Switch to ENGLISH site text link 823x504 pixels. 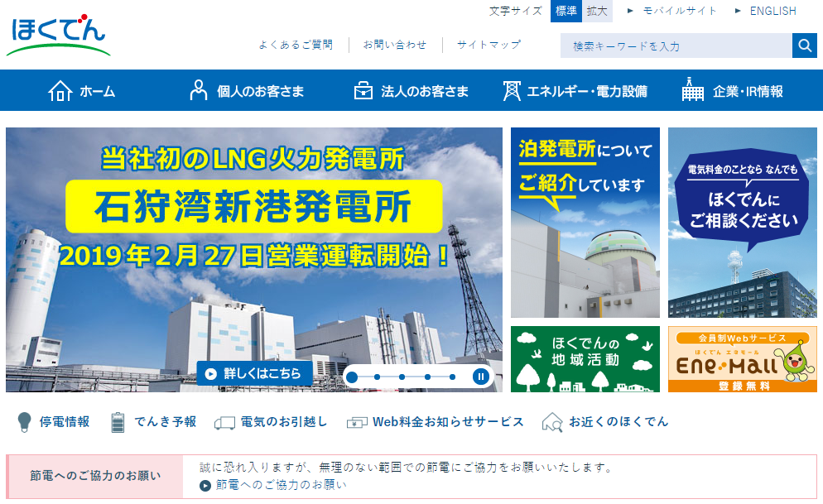[x=772, y=11]
